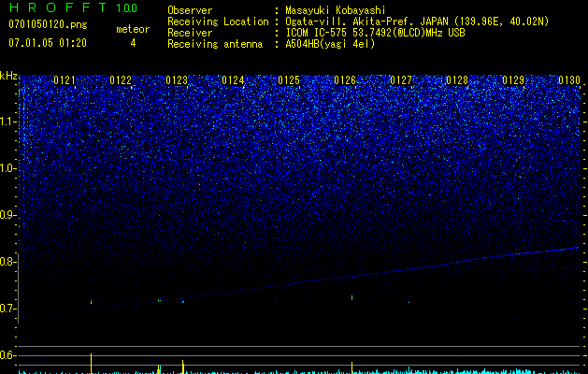
Task: Select the file name 0701050120.png
Action: (x=48, y=24)
